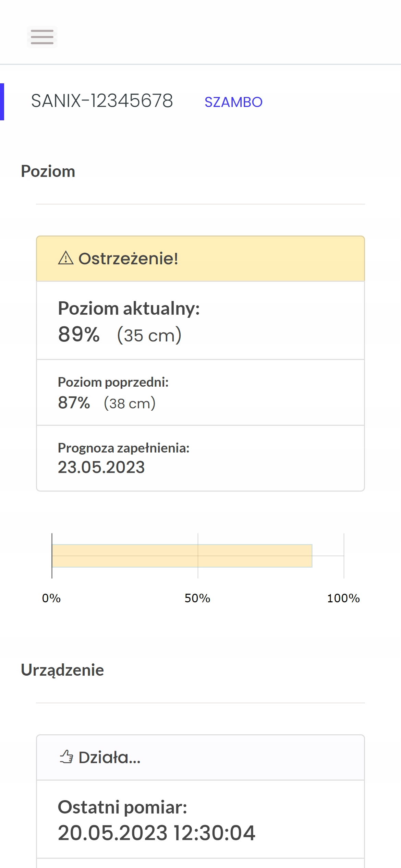Click the Prognoza zapełnienia label
The height and width of the screenshot is (868, 401).
(123, 448)
